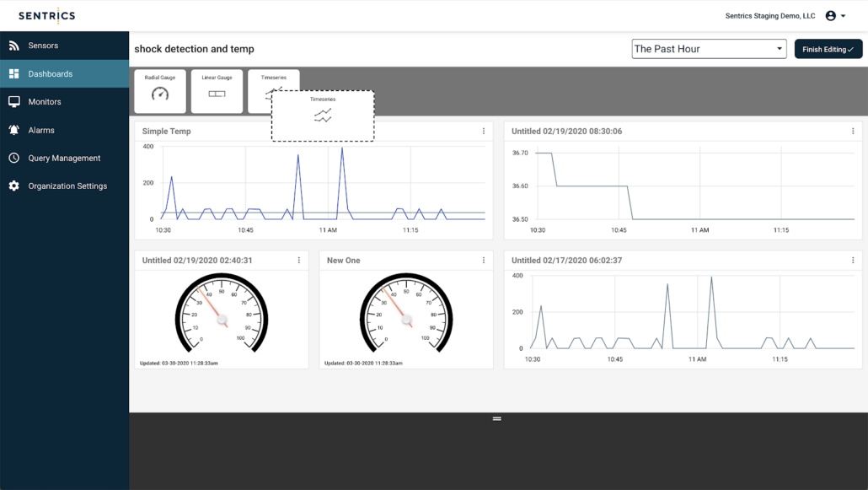The height and width of the screenshot is (490, 868).
Task: Click the shock detection and temp dashboard title
Action: tap(195, 49)
